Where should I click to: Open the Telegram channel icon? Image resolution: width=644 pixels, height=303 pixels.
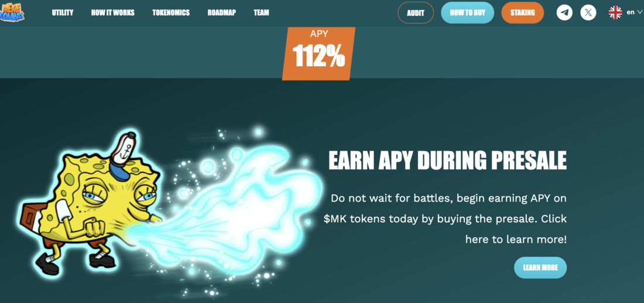[x=564, y=13]
